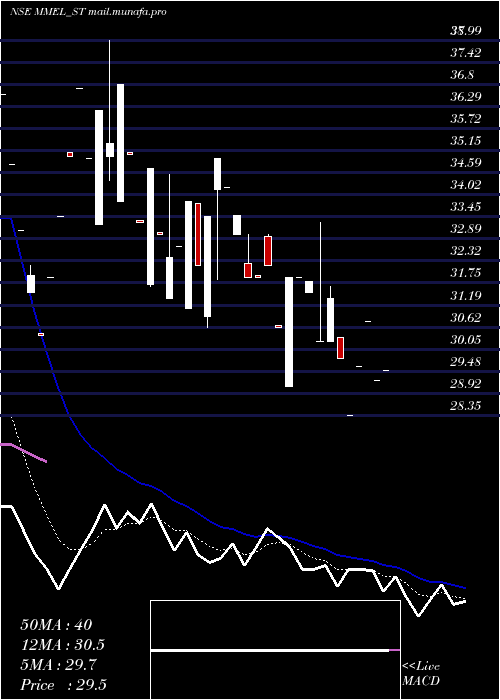The height and width of the screenshot is (700, 500).
Task: Click the 35.15 price axis label
Action: click(x=466, y=141)
